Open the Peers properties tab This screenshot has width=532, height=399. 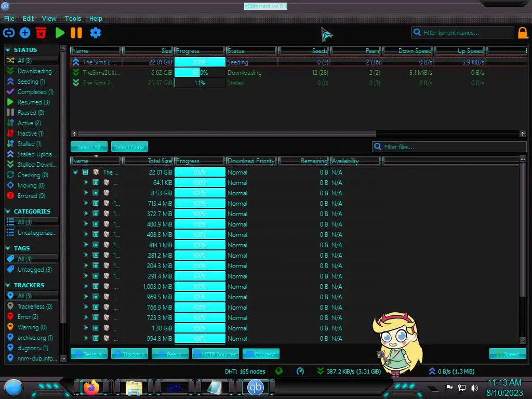click(170, 354)
